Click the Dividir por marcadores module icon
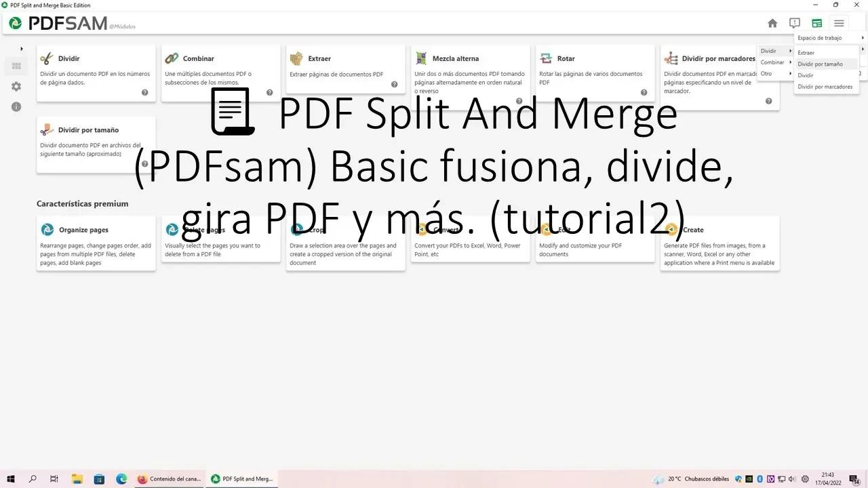The image size is (868, 488). pyautogui.click(x=671, y=58)
